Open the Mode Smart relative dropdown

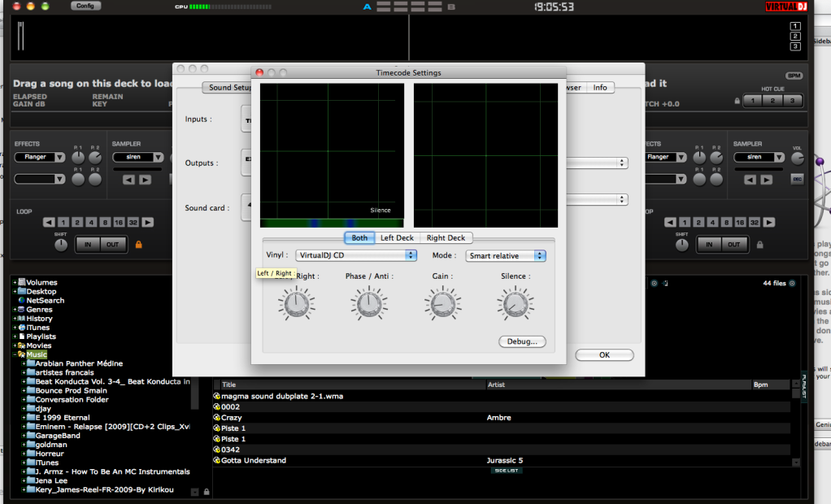(x=506, y=256)
